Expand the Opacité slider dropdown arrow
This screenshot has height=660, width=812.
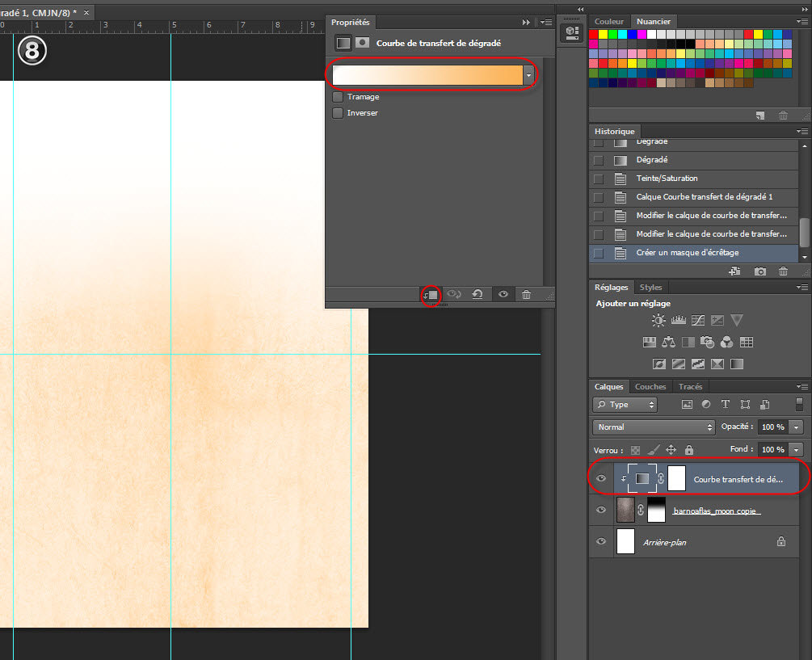click(x=797, y=427)
